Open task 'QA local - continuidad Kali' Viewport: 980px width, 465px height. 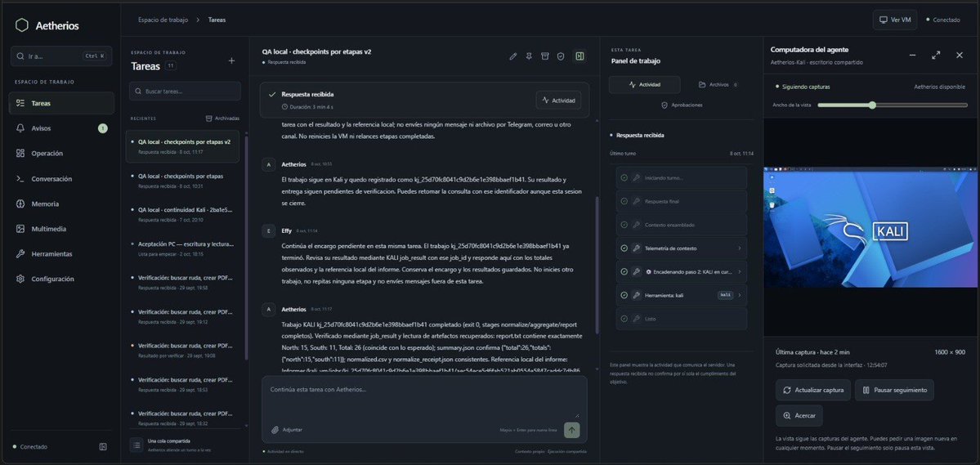(x=182, y=214)
